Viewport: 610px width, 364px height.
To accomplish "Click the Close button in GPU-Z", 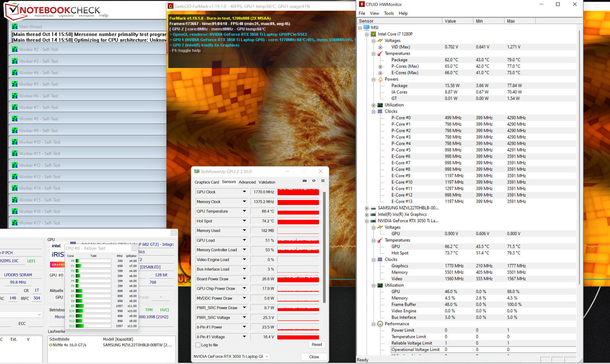I will pos(314,357).
